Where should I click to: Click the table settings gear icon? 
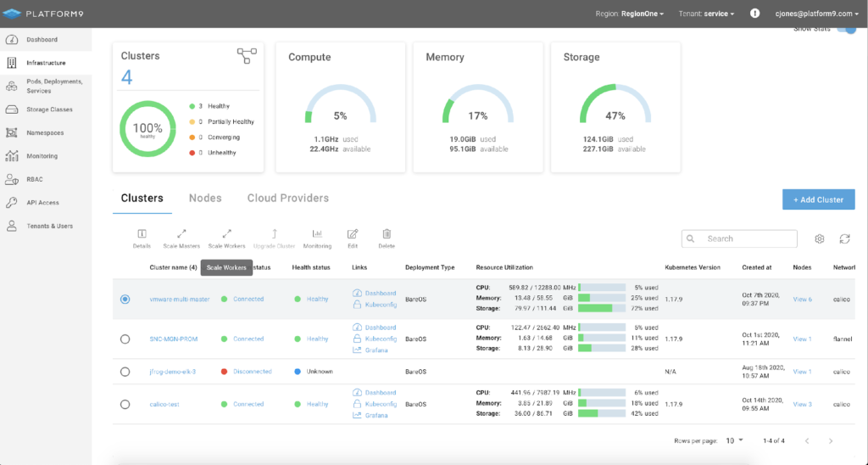pos(820,239)
